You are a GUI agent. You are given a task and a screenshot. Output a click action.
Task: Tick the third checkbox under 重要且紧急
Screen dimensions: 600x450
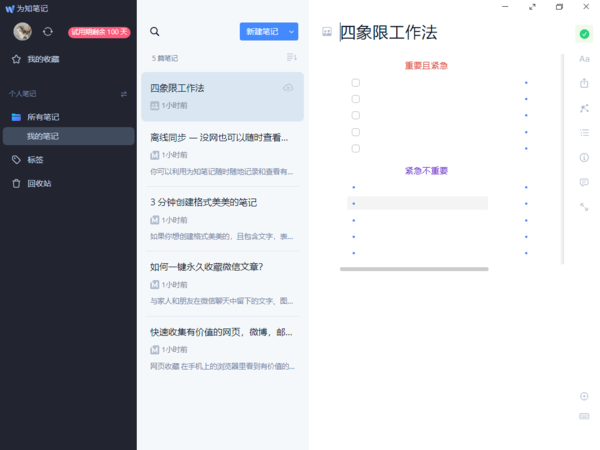click(x=355, y=115)
